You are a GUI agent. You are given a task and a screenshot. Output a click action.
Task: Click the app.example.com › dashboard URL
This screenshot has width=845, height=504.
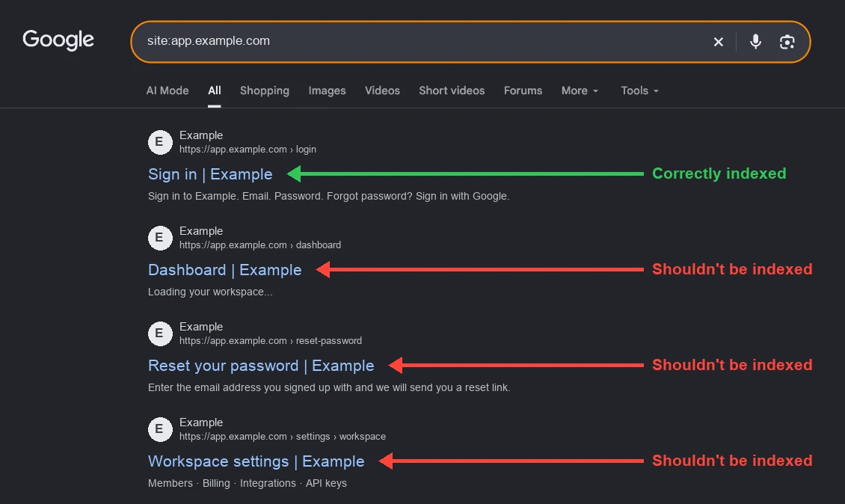260,245
